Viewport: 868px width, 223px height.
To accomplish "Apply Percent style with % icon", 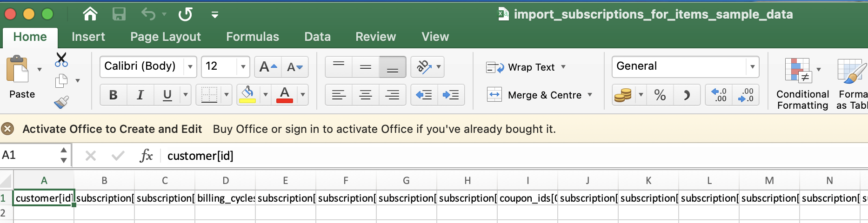I will [660, 95].
